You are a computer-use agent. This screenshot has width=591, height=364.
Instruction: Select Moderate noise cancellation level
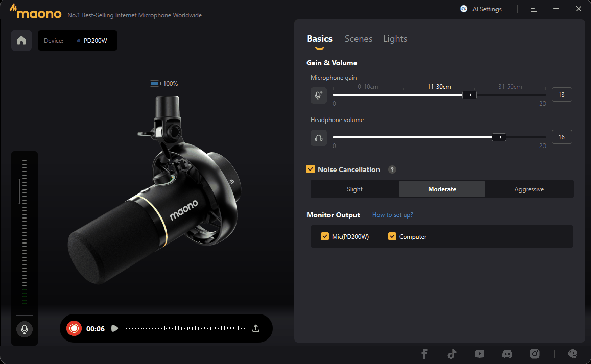click(442, 189)
